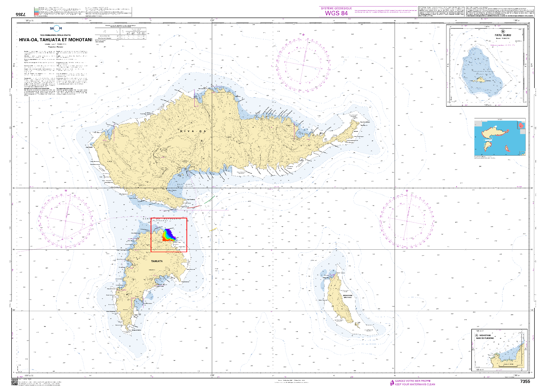Screen dimensions: 546x392
Task: Click the clean waterways pictogram icon
Action: click(x=392, y=383)
